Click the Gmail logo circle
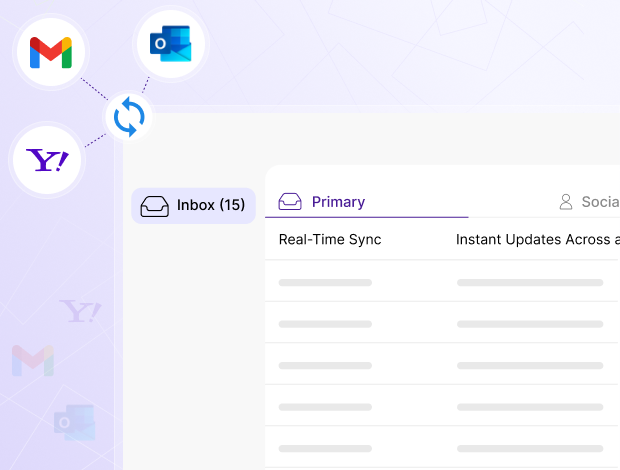 51,52
